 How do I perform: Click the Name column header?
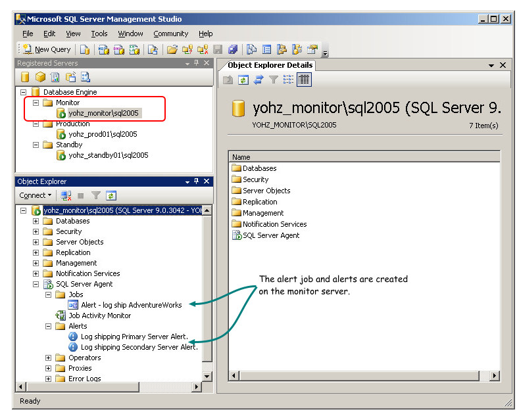point(364,157)
